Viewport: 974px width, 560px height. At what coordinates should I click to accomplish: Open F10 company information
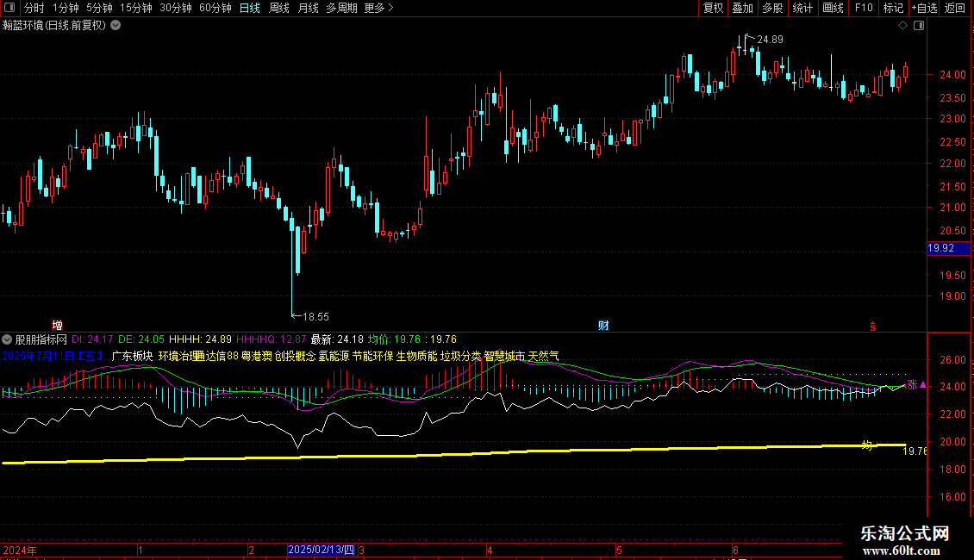[864, 8]
